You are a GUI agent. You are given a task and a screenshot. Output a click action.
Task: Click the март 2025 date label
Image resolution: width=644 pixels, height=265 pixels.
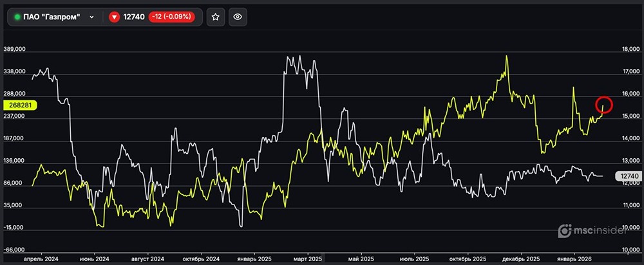pyautogui.click(x=308, y=259)
